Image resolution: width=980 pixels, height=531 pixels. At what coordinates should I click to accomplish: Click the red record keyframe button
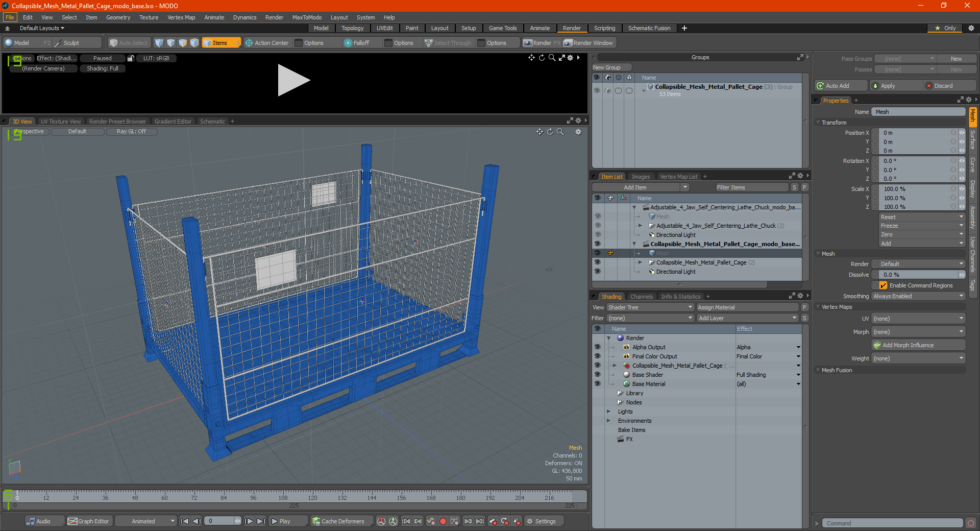click(443, 521)
